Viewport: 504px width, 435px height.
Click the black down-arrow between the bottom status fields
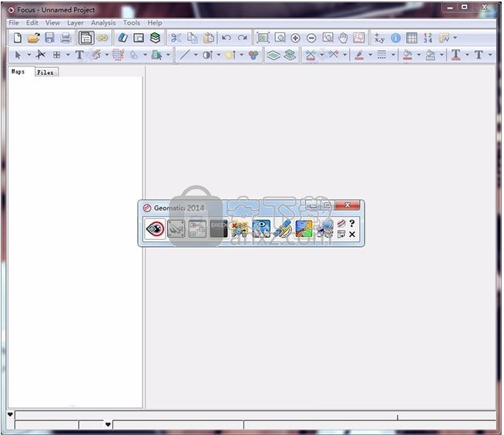[108, 425]
